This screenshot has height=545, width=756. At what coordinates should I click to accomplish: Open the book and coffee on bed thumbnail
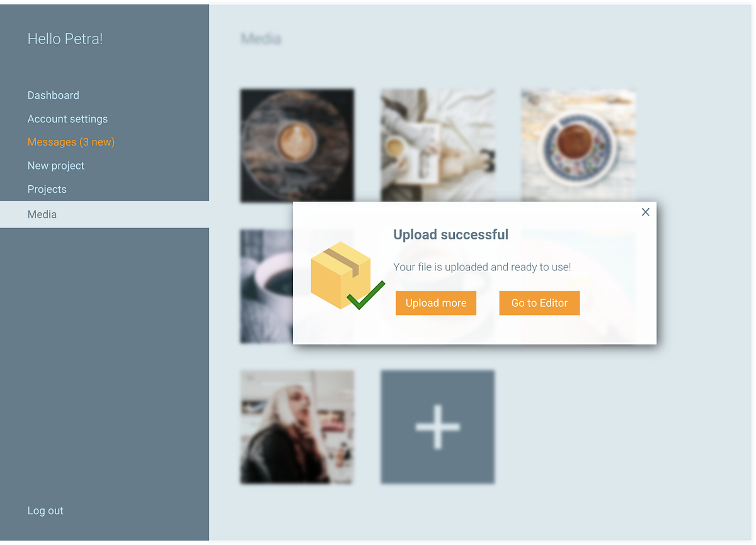[438, 146]
